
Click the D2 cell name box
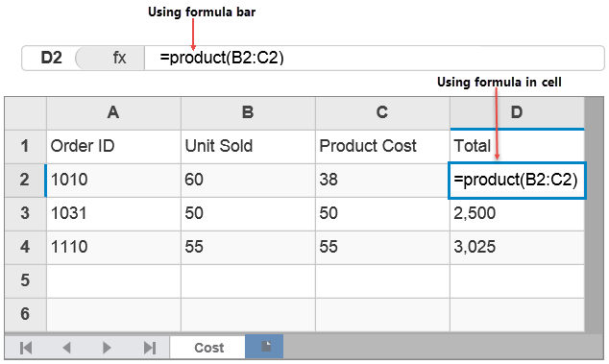click(51, 58)
